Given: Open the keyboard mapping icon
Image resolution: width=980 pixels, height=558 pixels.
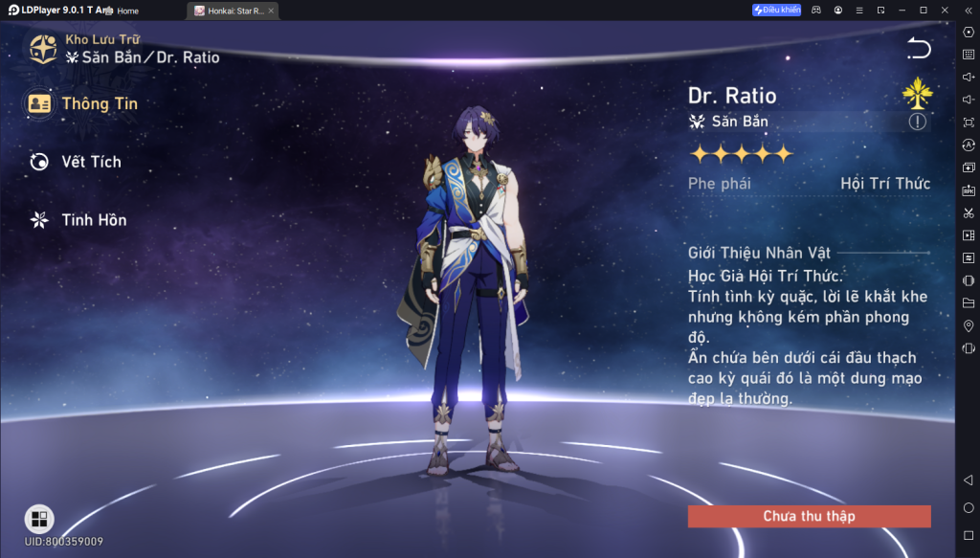Looking at the screenshot, I should [969, 55].
